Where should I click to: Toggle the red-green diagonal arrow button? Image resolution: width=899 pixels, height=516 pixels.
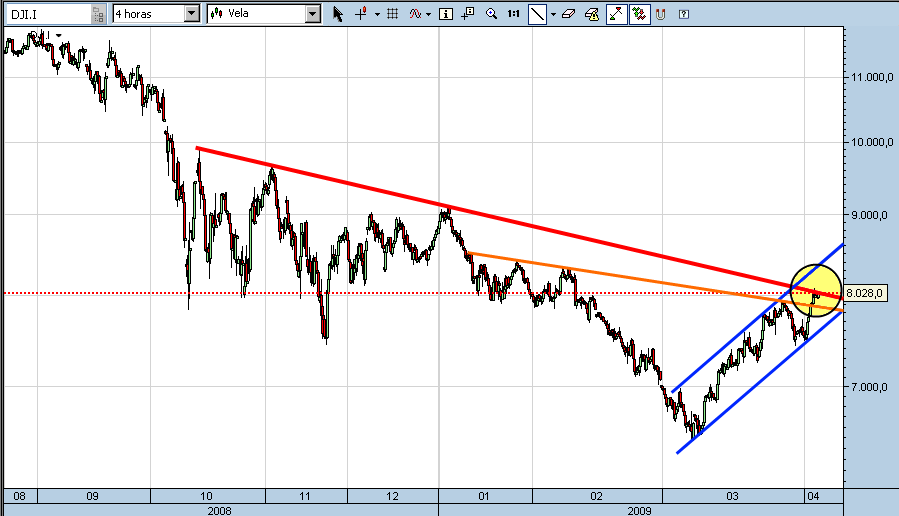pos(616,14)
